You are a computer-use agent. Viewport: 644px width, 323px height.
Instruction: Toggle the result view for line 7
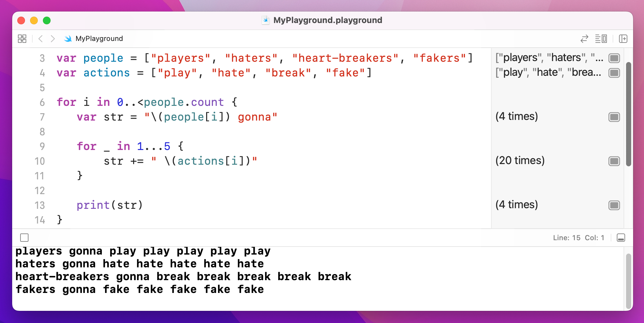614,117
